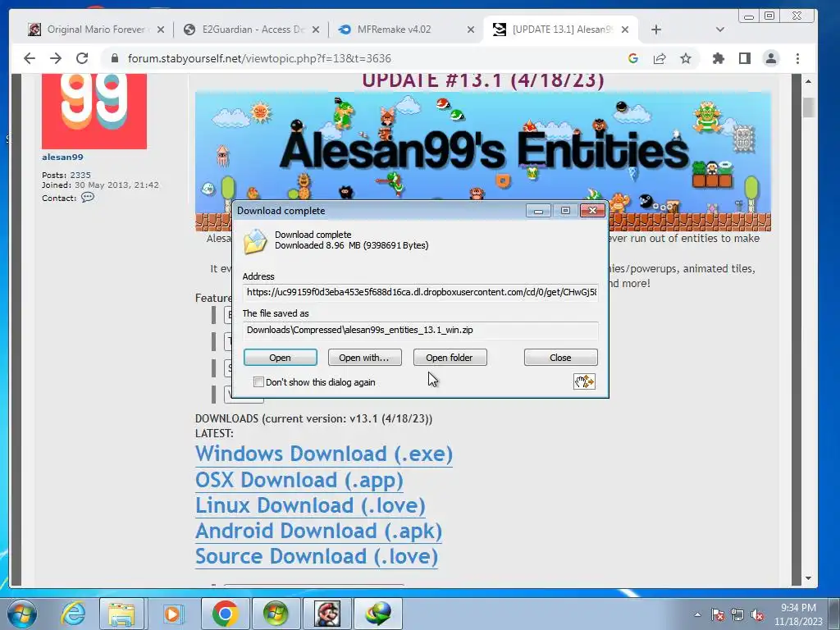Viewport: 840px width, 630px height.
Task: Open the extensions puzzle icon
Action: click(719, 58)
